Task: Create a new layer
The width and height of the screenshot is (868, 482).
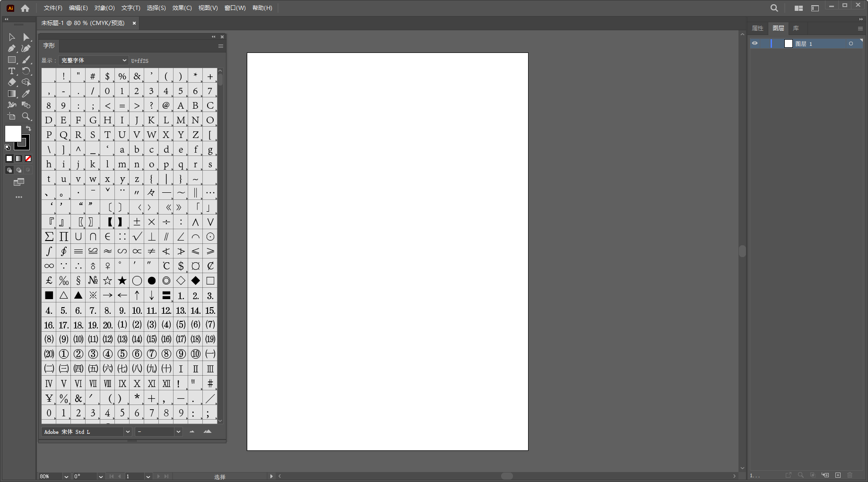Action: pyautogui.click(x=838, y=475)
